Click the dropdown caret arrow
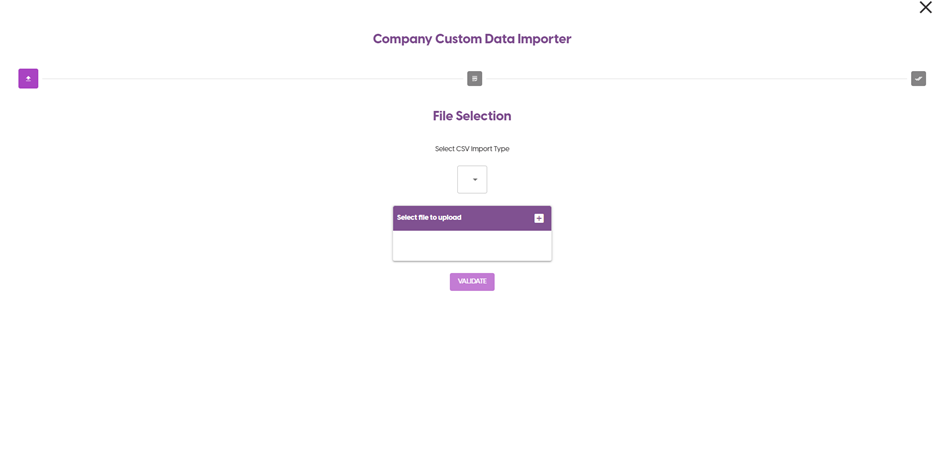 (475, 180)
